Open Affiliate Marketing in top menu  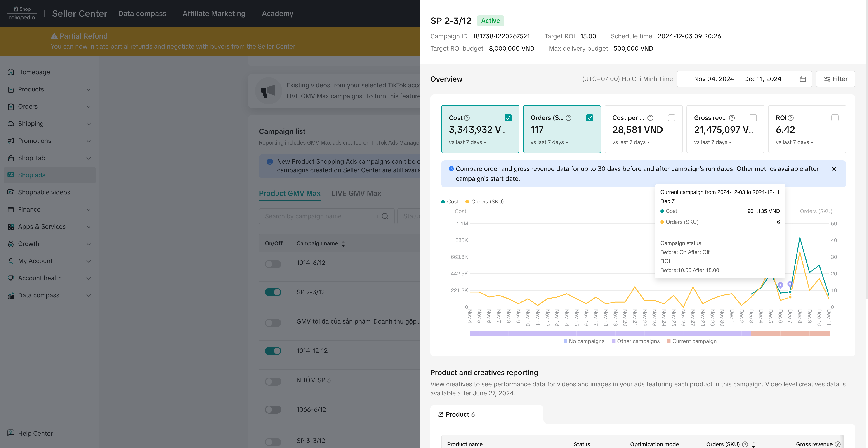tap(214, 14)
